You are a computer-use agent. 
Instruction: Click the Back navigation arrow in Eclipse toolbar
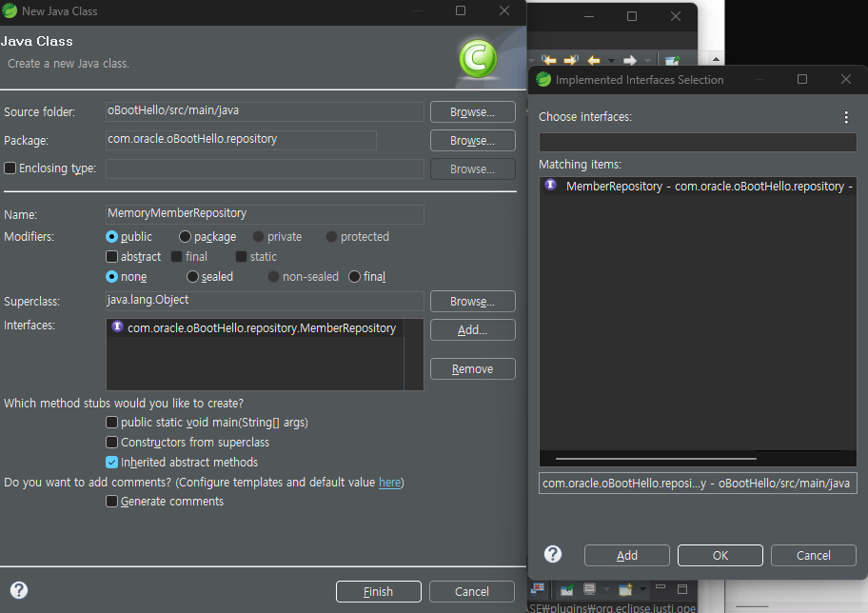pyautogui.click(x=594, y=60)
